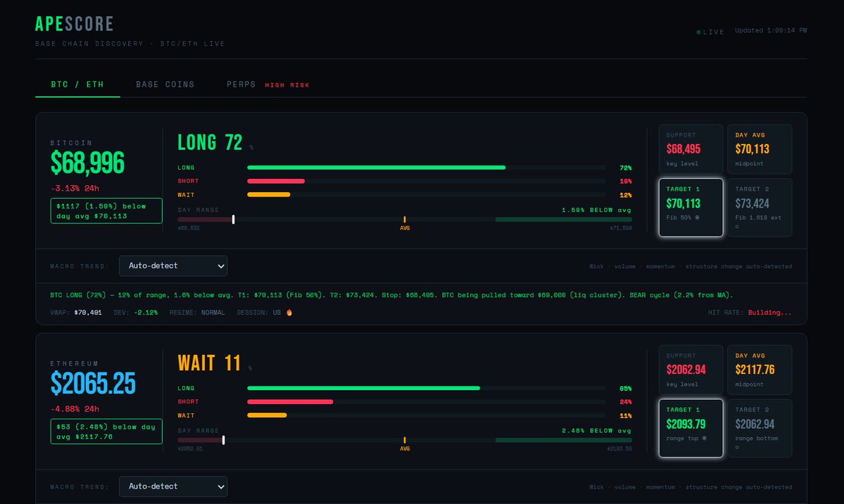
Task: Click the Ethereum LONG 65% green bar
Action: pyautogui.click(x=364, y=389)
